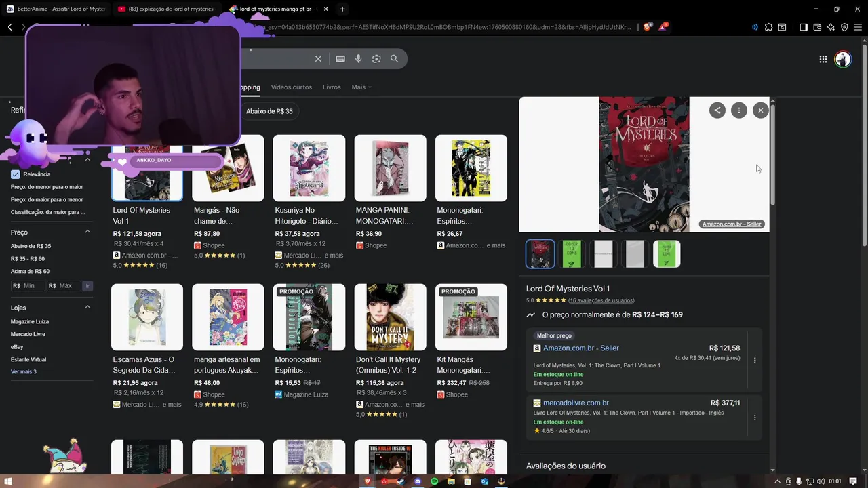Screen dimensions: 868x488
Task: Search by image with the Lens icon
Action: point(376,59)
